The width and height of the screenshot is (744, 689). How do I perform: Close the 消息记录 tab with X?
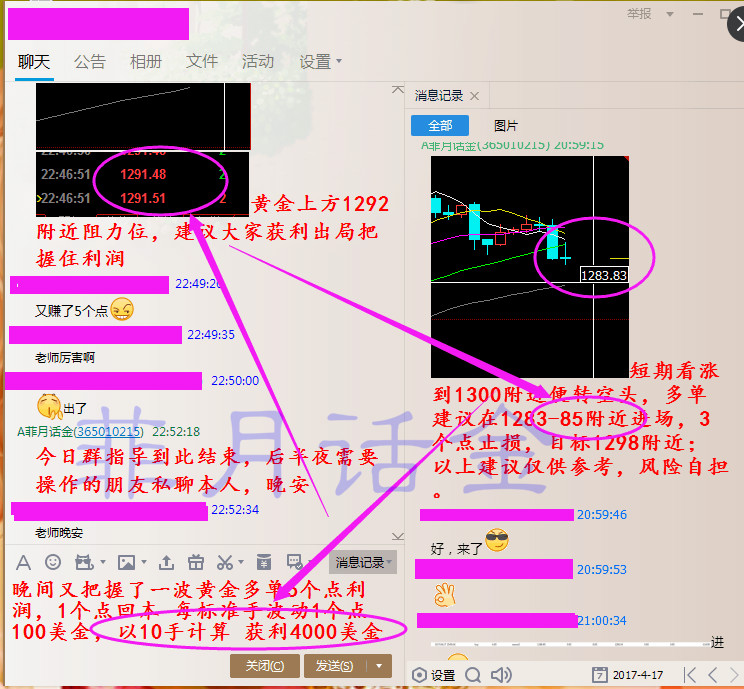474,96
